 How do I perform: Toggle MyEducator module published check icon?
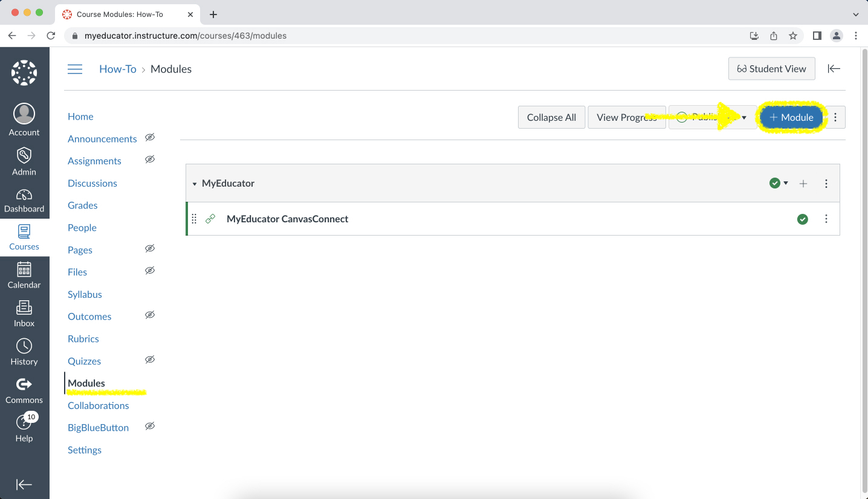774,183
